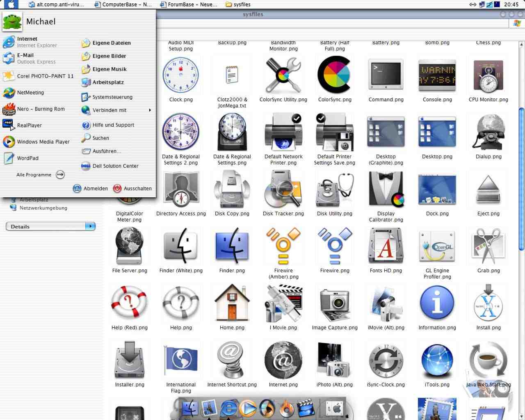Select Disk Copy.png icon
525x420 pixels.
point(232,189)
